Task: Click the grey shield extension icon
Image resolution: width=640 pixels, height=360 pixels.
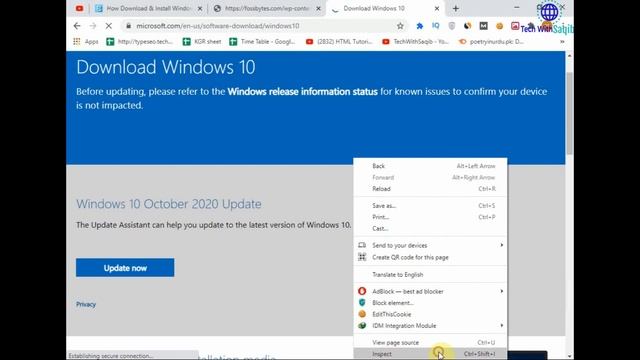Action: click(x=451, y=26)
